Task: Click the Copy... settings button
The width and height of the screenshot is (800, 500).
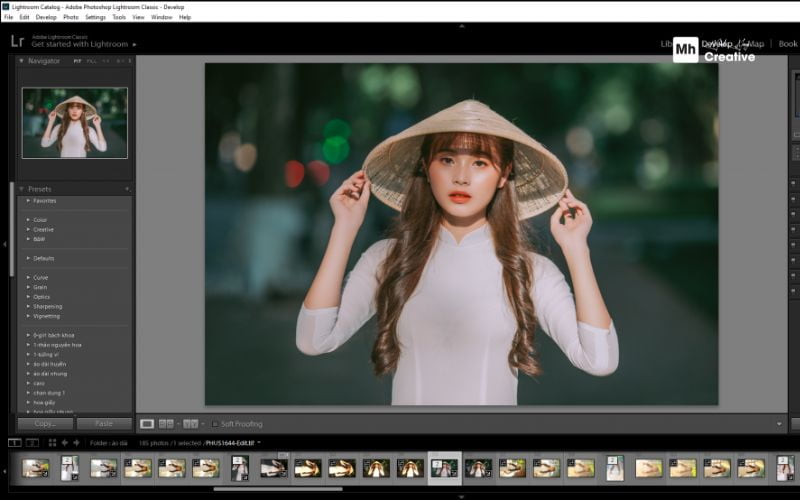Action: coord(45,424)
